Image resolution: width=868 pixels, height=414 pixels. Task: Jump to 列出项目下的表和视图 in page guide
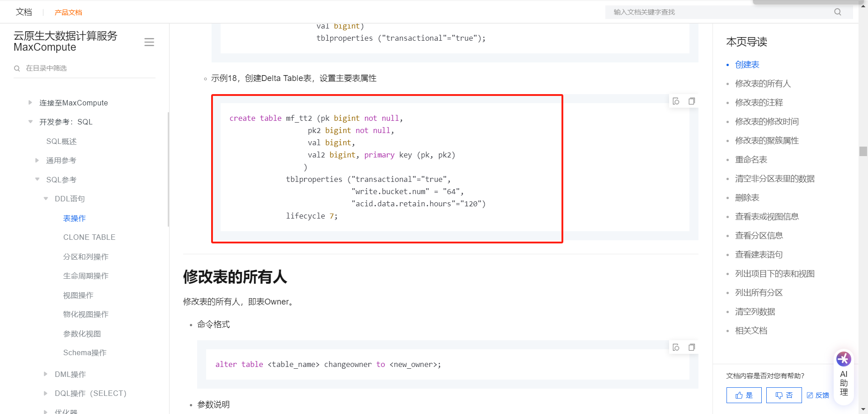[x=775, y=274]
